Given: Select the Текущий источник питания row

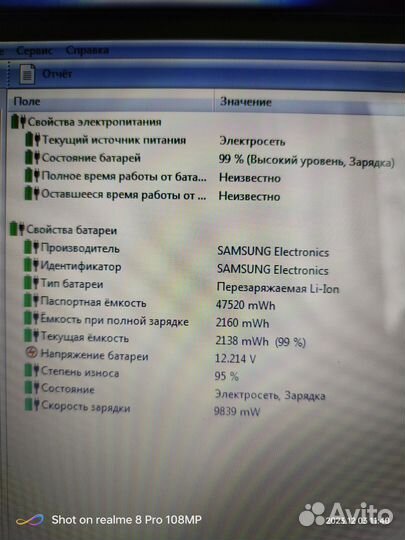Looking at the screenshot, I should (114, 140).
